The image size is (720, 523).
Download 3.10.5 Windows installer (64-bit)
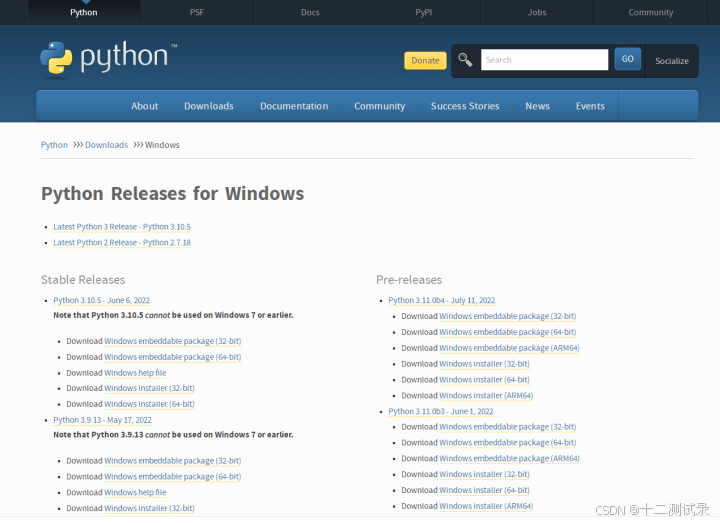coord(149,404)
